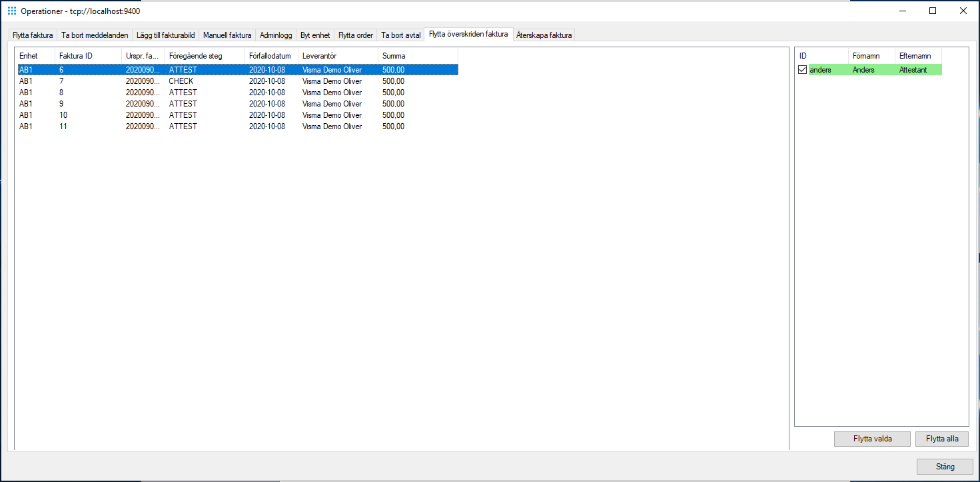Viewport: 980px width, 482px height.
Task: Select the invoice row with Faktura ID 7
Action: [200, 81]
